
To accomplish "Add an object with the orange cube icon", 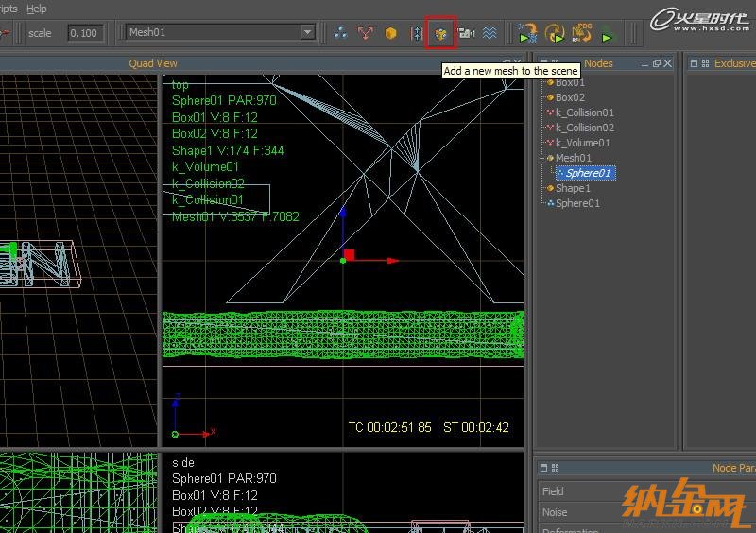I will tap(390, 33).
